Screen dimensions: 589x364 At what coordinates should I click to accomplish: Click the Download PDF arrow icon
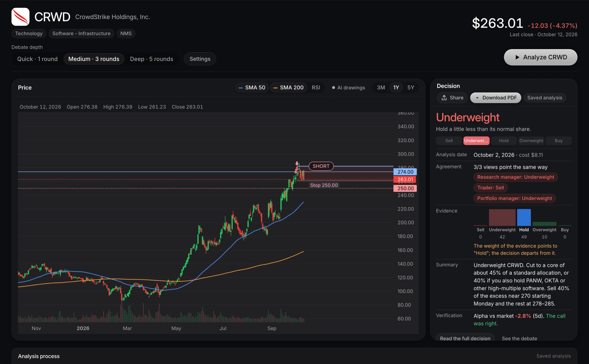pyautogui.click(x=477, y=98)
